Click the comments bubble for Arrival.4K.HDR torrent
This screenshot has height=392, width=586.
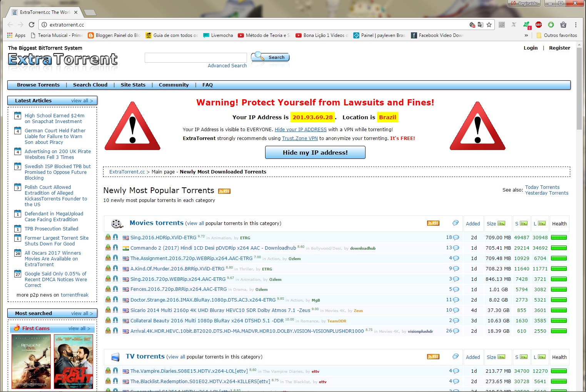click(x=456, y=331)
